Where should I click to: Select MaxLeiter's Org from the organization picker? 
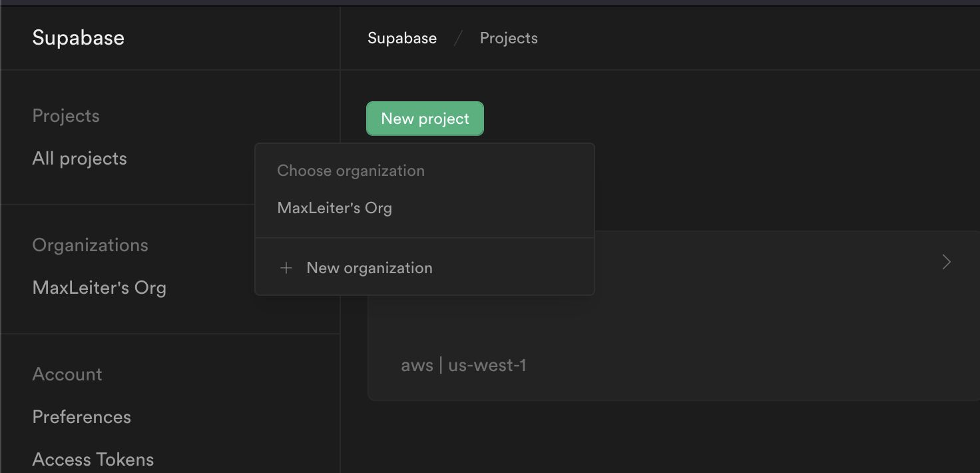[x=335, y=207]
